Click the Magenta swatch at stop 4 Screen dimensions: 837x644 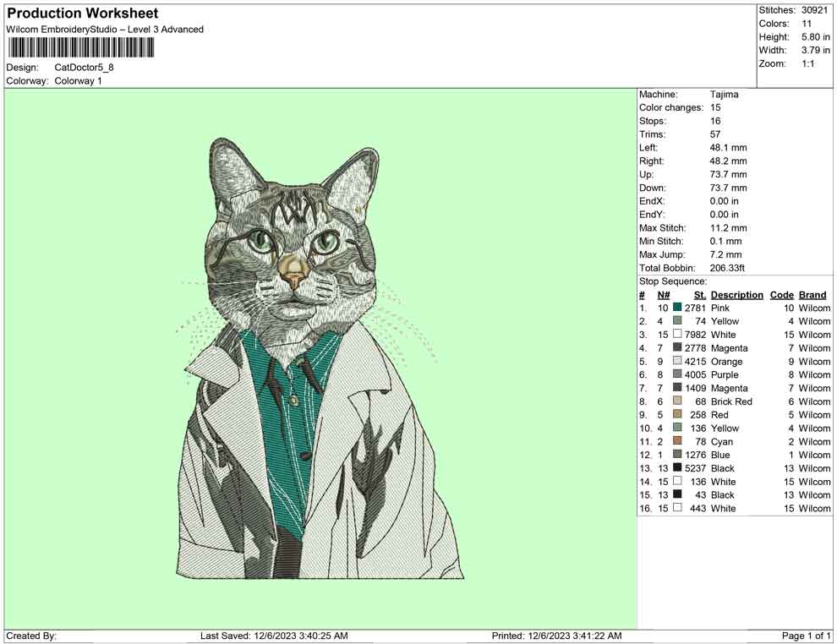(x=676, y=347)
